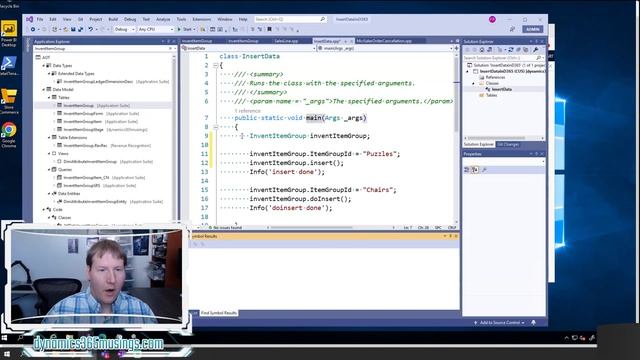Switch to the SalesLine.xpp tab

click(x=286, y=41)
